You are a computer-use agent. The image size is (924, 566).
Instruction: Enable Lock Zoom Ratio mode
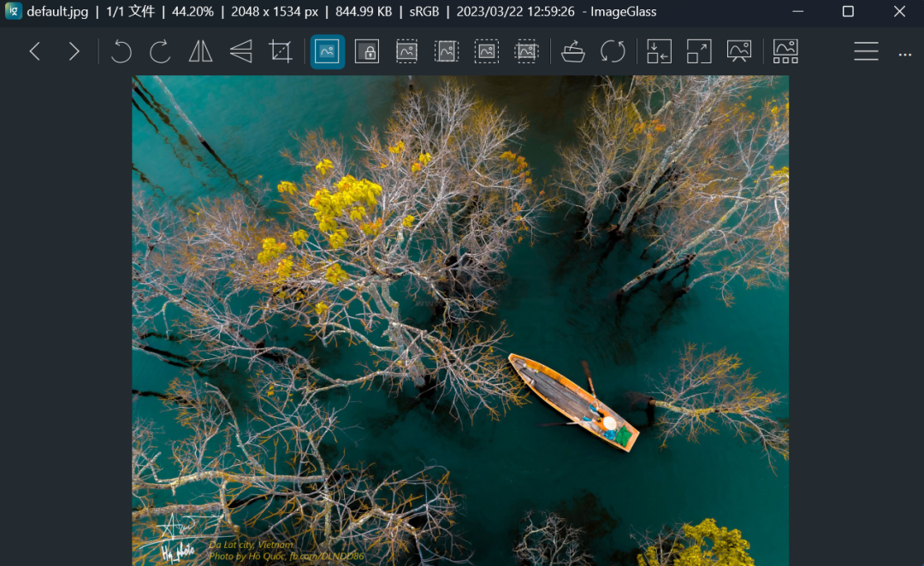click(367, 51)
